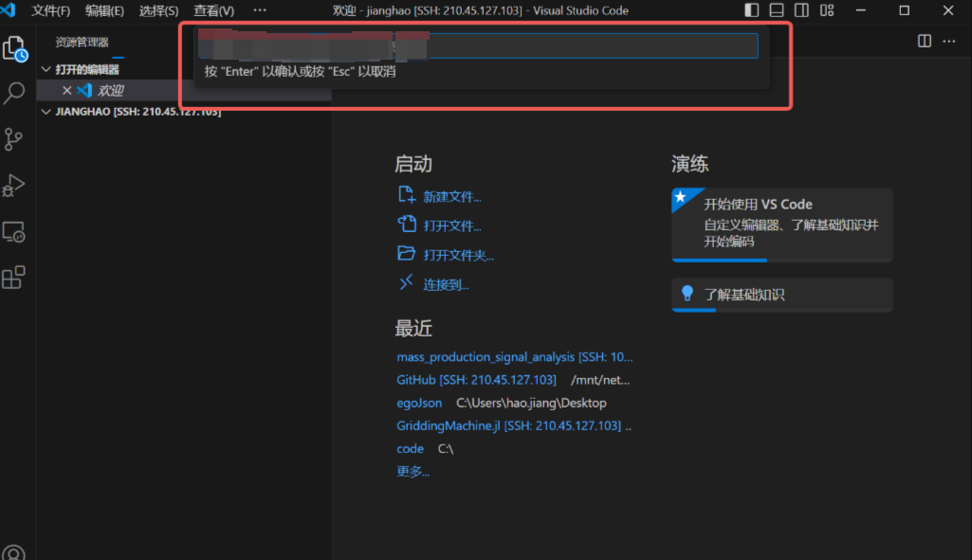Close the 欢迎 editor with X icon
This screenshot has height=560, width=972.
[x=67, y=90]
